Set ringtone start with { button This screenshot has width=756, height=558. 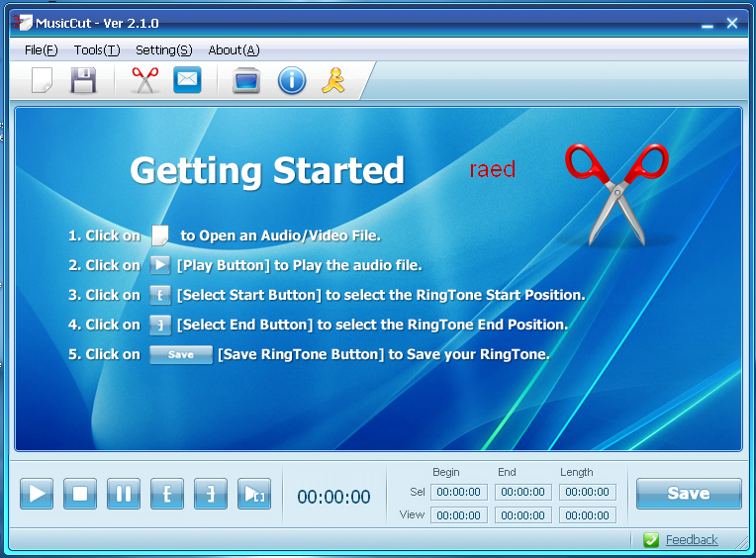[167, 494]
